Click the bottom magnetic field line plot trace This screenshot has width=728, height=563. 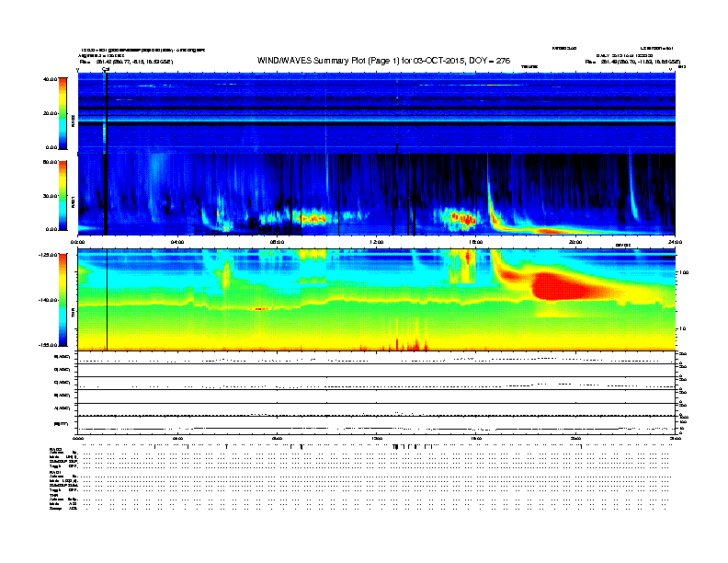pos(376,428)
